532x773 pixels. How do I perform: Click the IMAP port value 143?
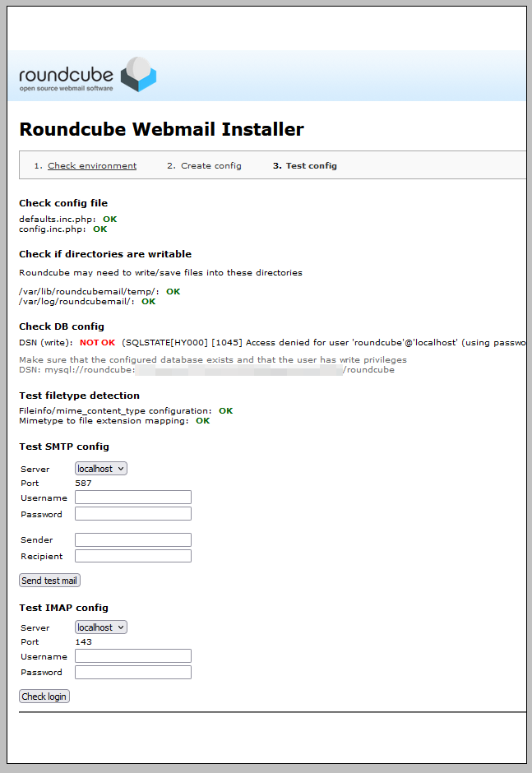83,642
